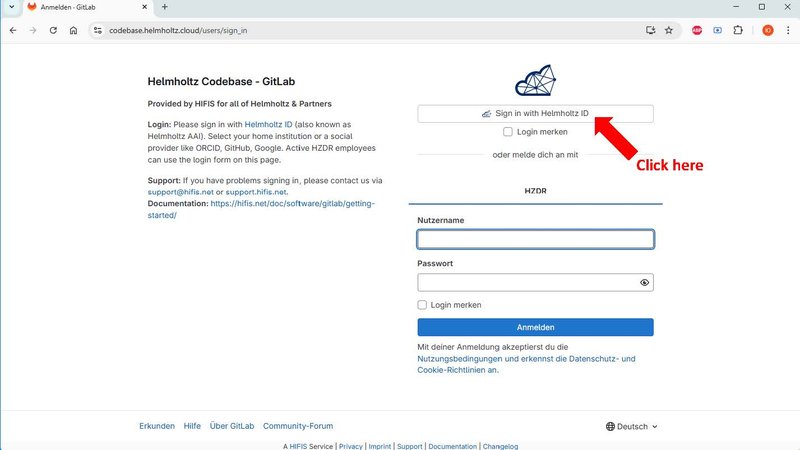
Task: Go to the browser home page icon
Action: [x=73, y=31]
